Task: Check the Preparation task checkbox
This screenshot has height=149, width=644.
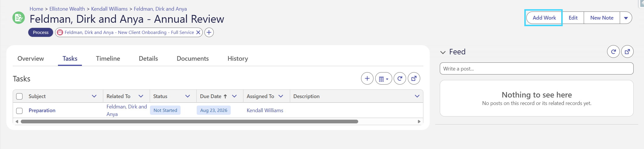Action: [19, 111]
